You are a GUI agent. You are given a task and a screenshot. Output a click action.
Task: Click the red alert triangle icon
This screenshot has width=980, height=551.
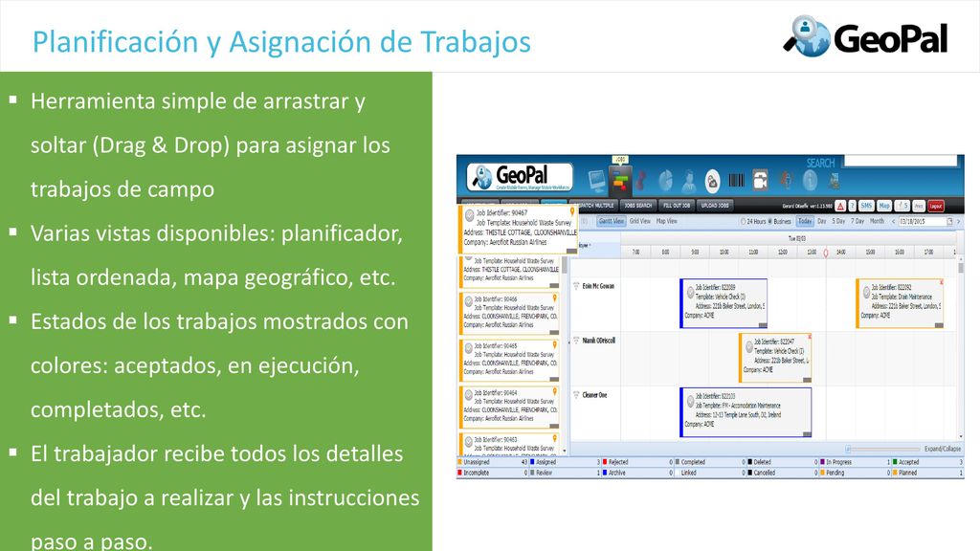[840, 206]
